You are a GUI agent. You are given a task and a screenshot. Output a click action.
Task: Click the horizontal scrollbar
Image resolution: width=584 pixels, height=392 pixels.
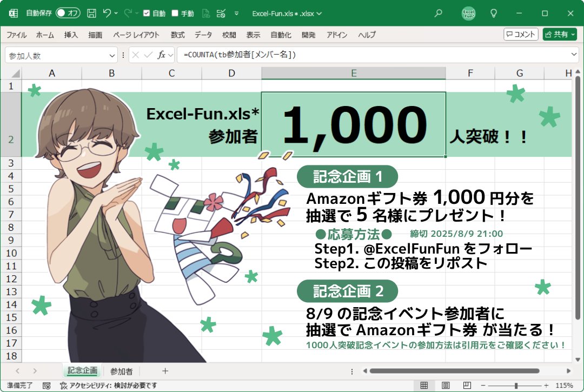click(x=454, y=371)
